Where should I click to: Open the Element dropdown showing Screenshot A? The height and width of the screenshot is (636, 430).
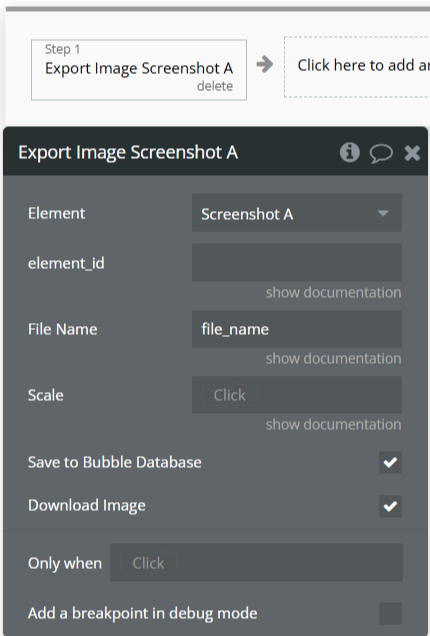click(x=297, y=213)
